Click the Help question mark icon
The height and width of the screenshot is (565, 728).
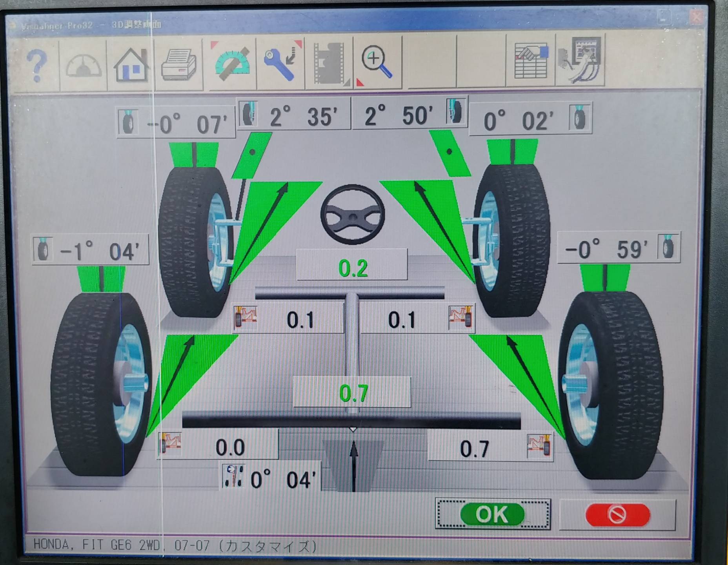[36, 65]
